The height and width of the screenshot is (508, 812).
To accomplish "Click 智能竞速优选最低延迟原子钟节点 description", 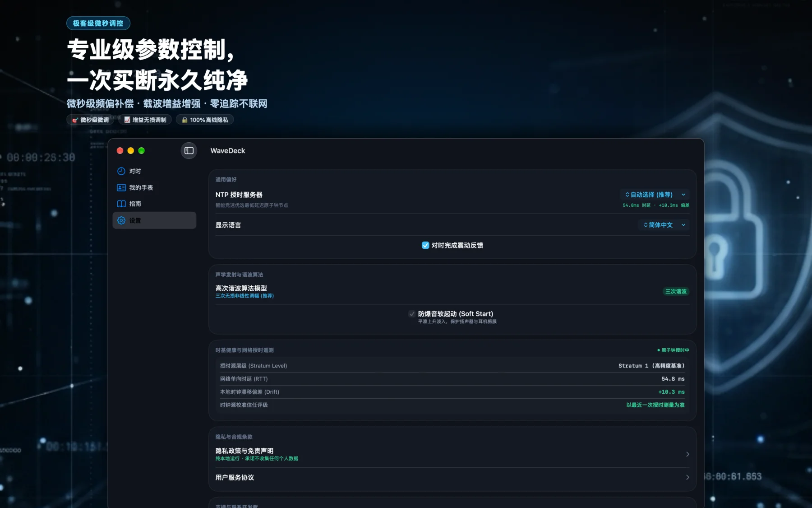I will pyautogui.click(x=252, y=205).
